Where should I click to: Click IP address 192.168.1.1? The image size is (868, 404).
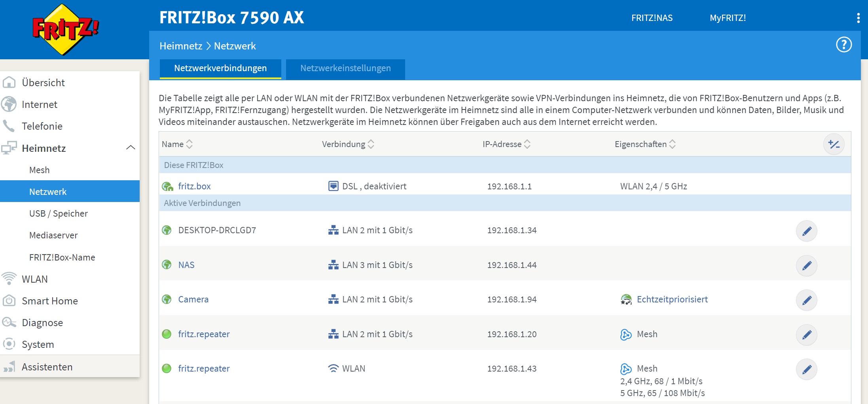coord(510,186)
